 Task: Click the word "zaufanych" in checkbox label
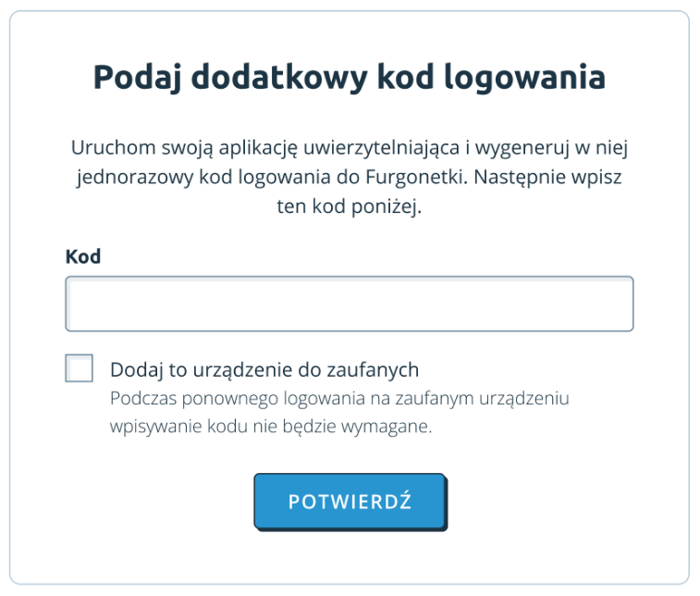tap(373, 370)
